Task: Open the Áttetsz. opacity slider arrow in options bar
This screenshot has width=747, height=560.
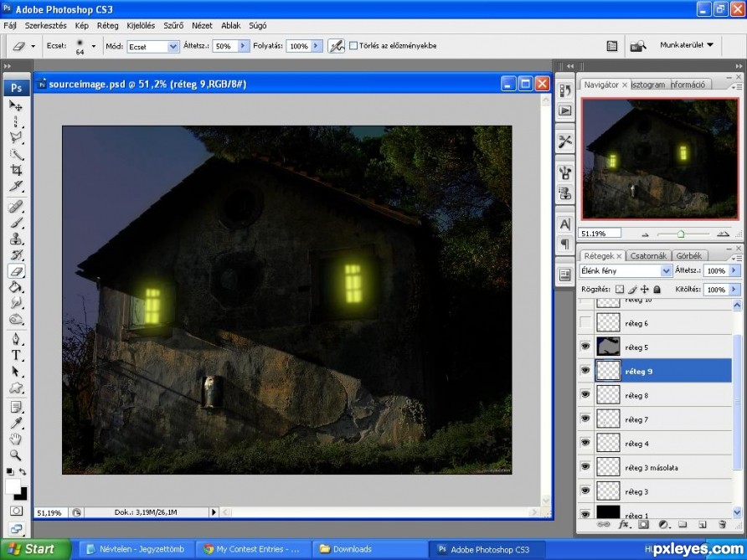Action: 243,46
